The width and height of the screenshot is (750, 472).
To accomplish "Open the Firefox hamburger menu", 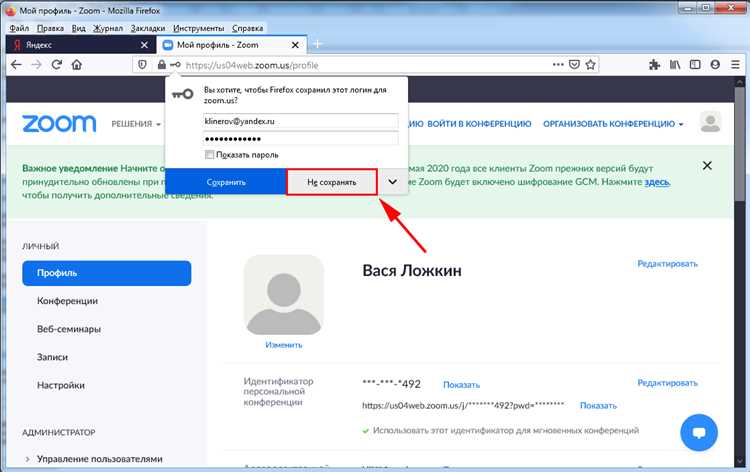I will [x=735, y=65].
